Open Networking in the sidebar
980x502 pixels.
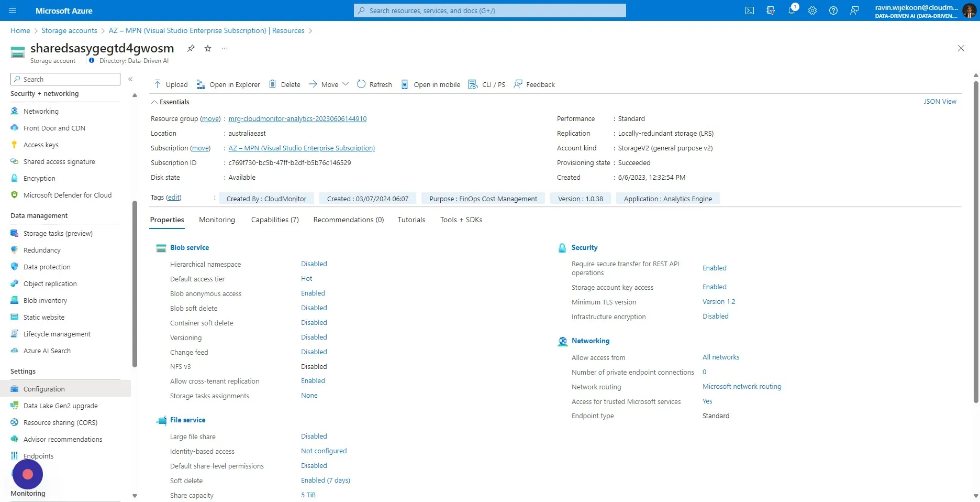point(41,111)
